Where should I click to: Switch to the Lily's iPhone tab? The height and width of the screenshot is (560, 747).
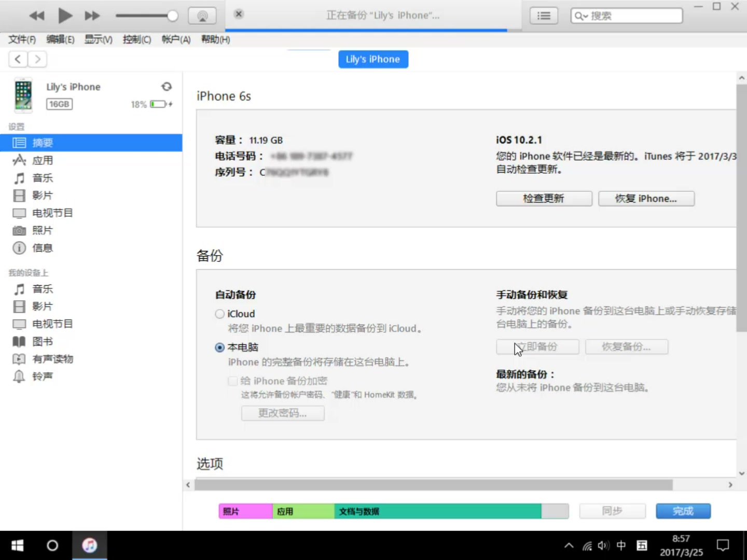tap(373, 59)
